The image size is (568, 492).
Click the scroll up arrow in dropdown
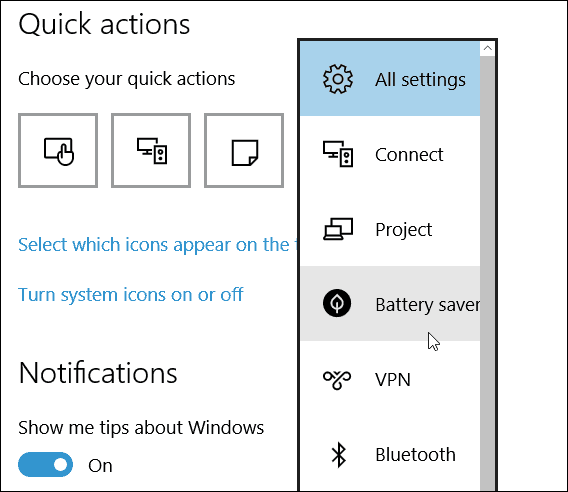488,49
